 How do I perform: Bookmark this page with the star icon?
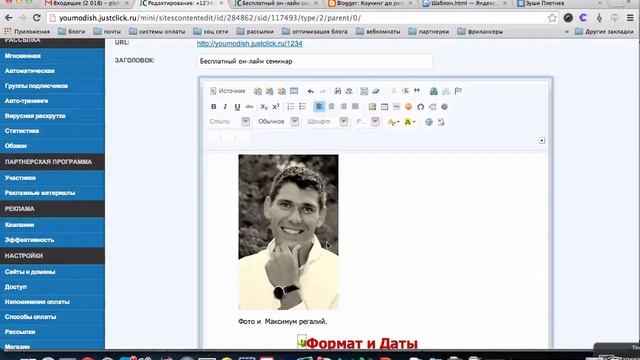pyautogui.click(x=552, y=18)
